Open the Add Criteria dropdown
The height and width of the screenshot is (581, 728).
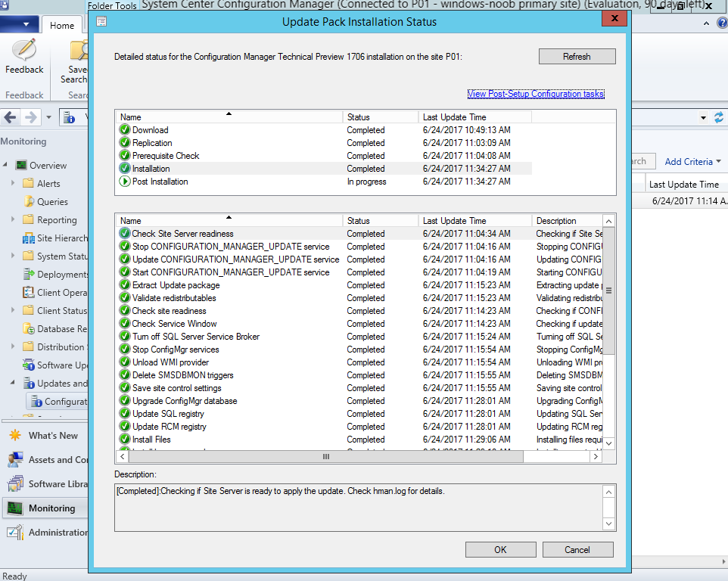[692, 161]
